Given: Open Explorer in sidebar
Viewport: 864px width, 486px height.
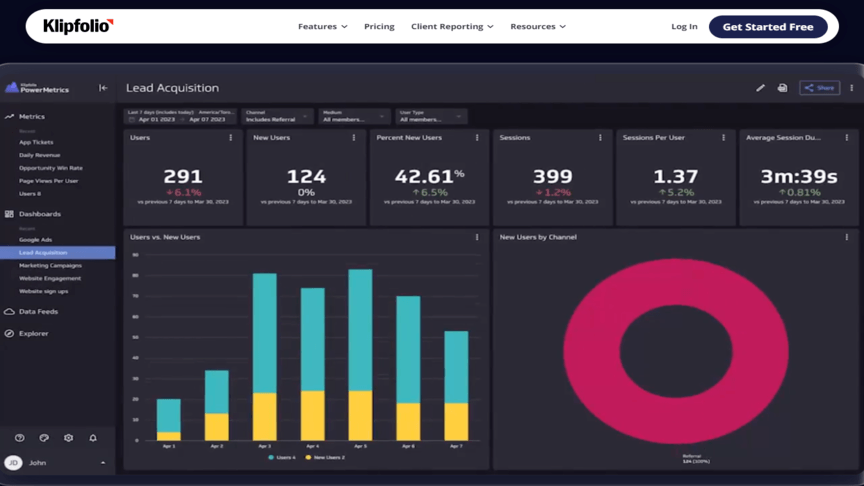Looking at the screenshot, I should (x=33, y=333).
